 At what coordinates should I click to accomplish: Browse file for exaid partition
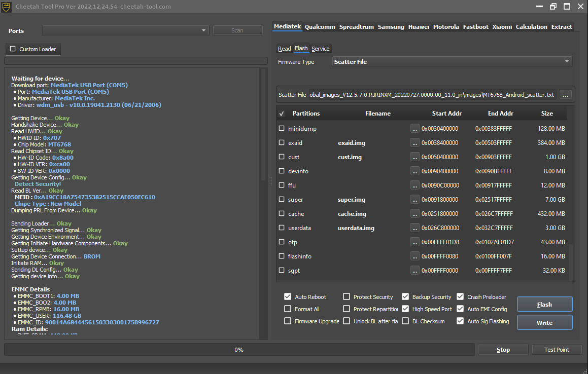coord(414,143)
